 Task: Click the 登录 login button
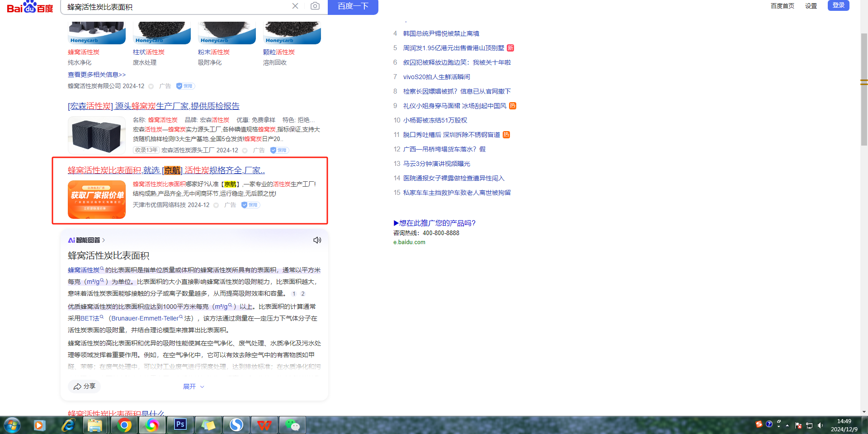[839, 5]
